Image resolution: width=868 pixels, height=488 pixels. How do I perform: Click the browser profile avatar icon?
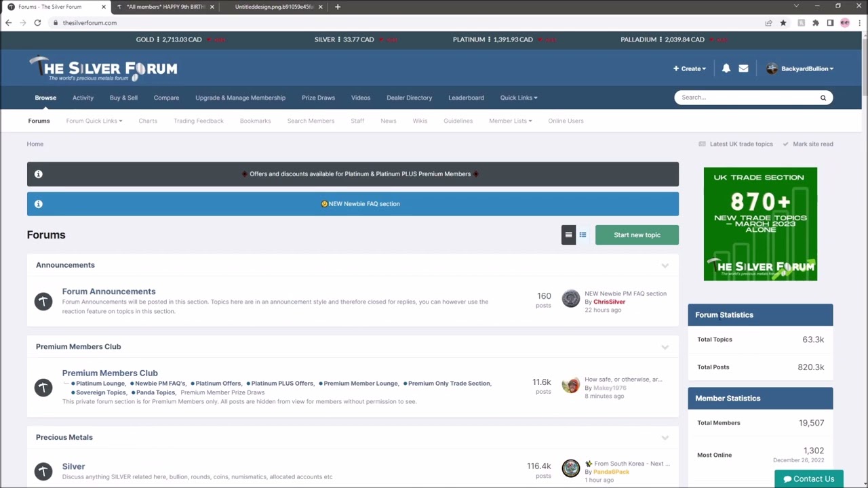845,22
